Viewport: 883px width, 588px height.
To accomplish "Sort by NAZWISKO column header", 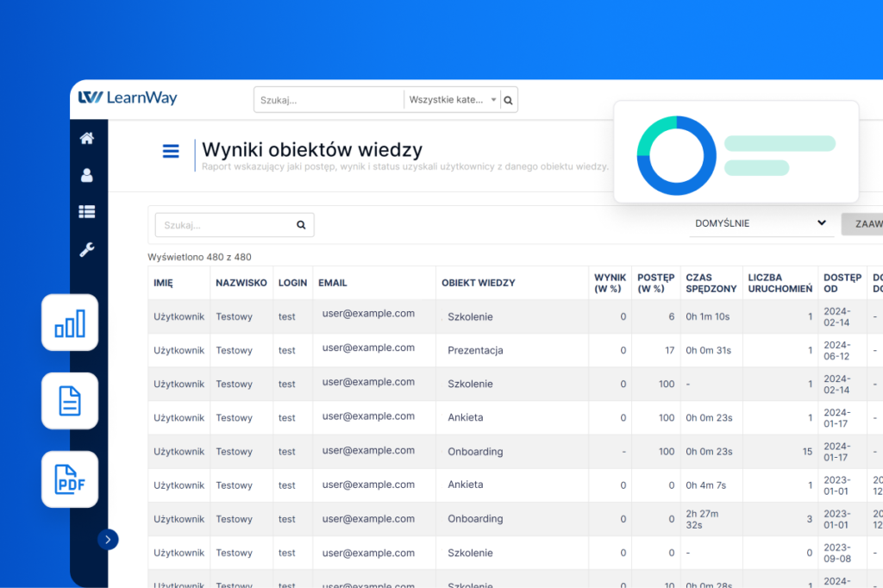I will (241, 283).
